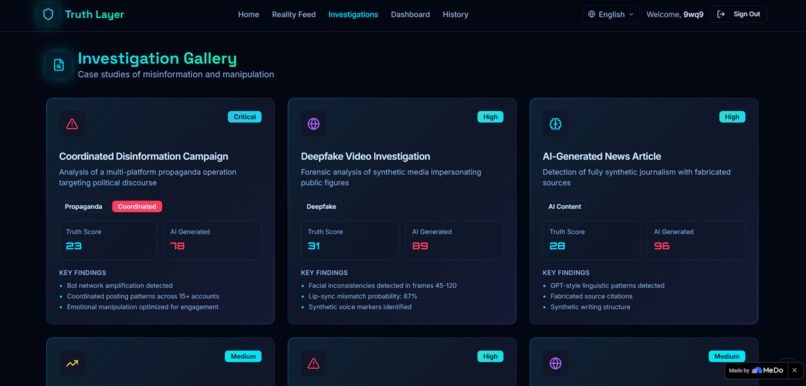Viewport: 806px width, 386px height.
Task: Close the Made by MeDo badge
Action: click(x=794, y=370)
